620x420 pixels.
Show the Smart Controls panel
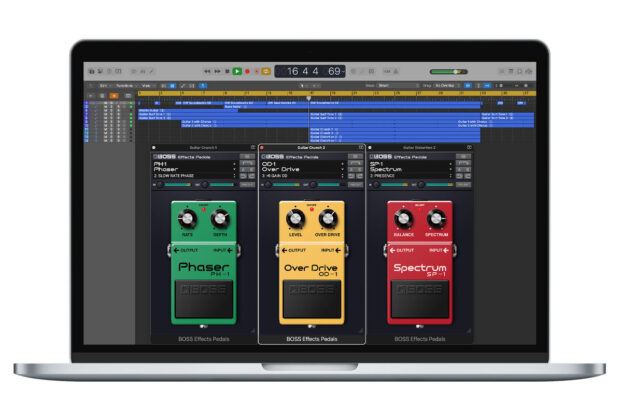point(134,72)
